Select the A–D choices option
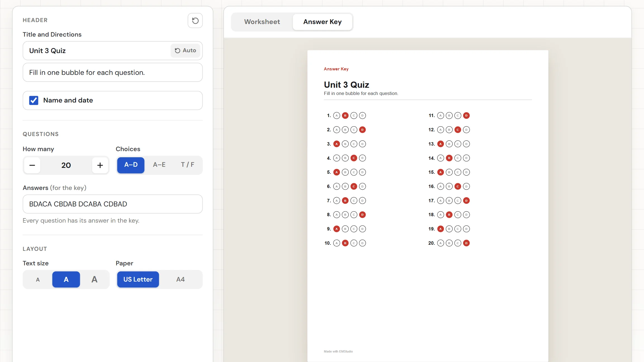The height and width of the screenshot is (362, 644). pyautogui.click(x=131, y=165)
